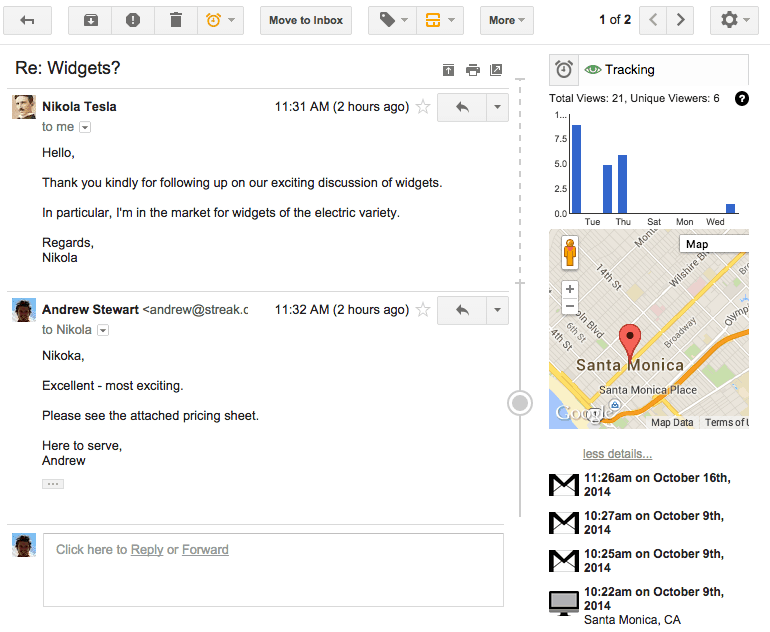
Task: Archive this conversation using the archive icon
Action: pyautogui.click(x=90, y=20)
